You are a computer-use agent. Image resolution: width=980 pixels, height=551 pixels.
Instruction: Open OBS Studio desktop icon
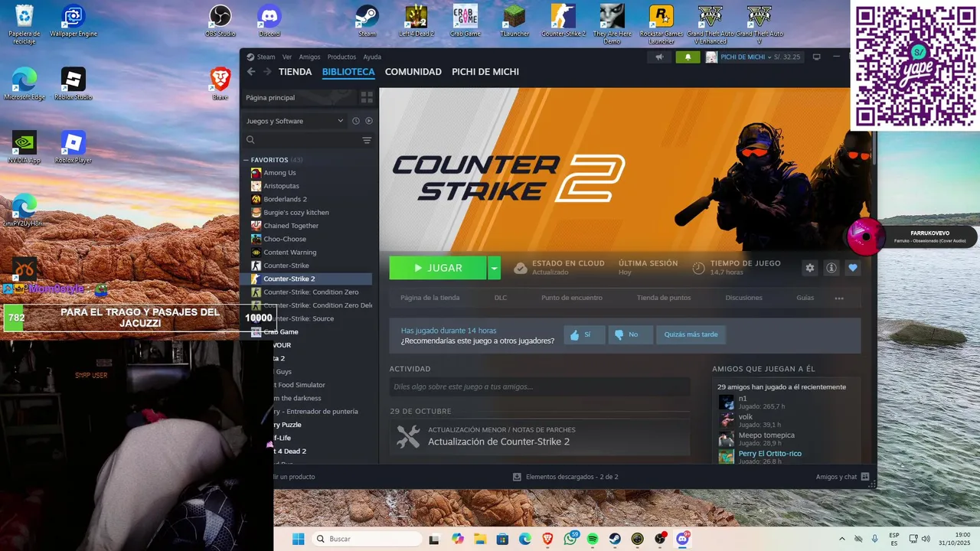tap(220, 21)
